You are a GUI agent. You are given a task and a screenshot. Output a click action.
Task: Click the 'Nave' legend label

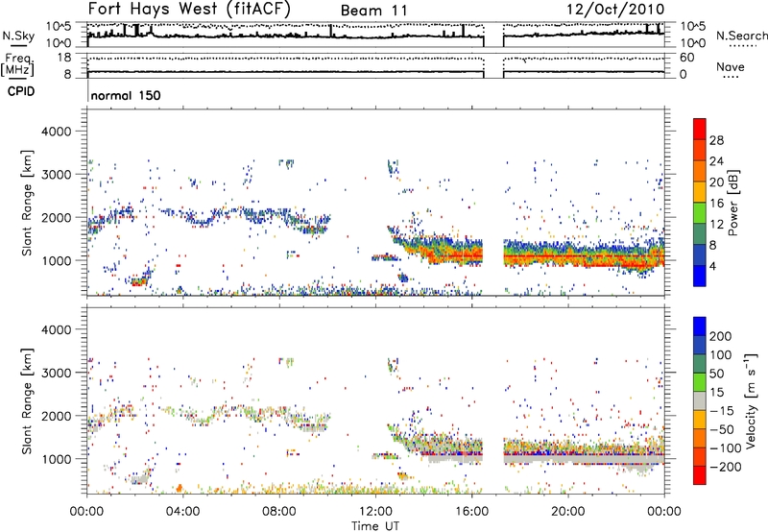[730, 66]
